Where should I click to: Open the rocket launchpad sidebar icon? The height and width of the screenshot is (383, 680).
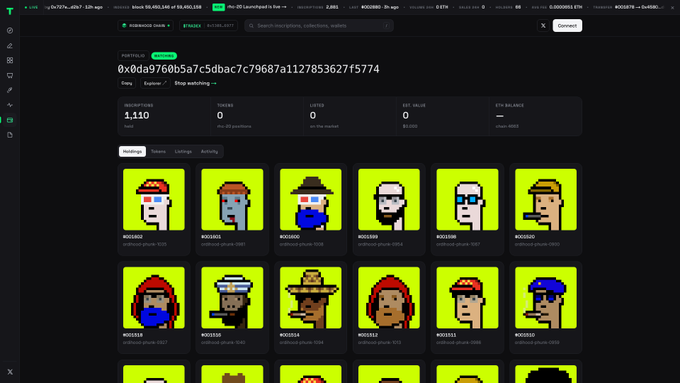coord(10,90)
